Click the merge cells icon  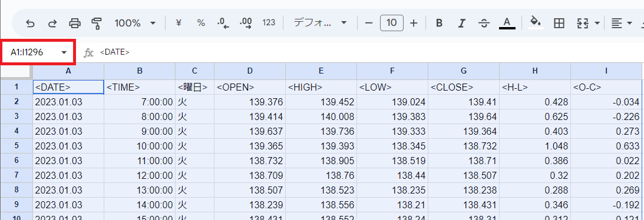pos(583,24)
